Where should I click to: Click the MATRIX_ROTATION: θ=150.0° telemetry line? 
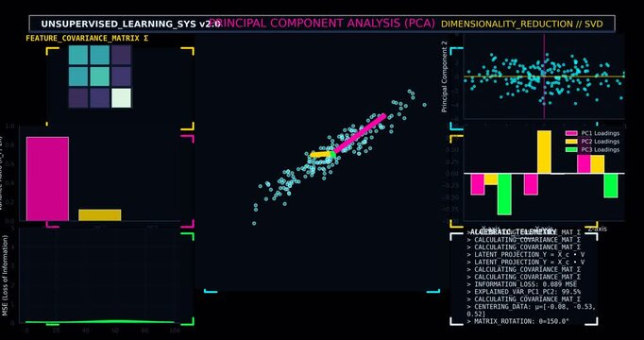(x=518, y=321)
